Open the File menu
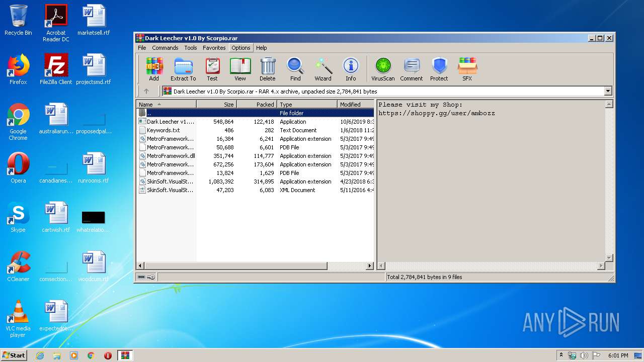Image resolution: width=644 pixels, height=362 pixels. pos(142,48)
